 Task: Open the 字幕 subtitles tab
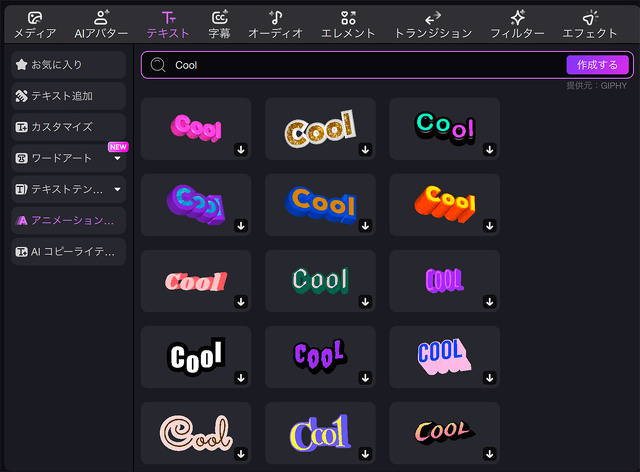(x=220, y=25)
